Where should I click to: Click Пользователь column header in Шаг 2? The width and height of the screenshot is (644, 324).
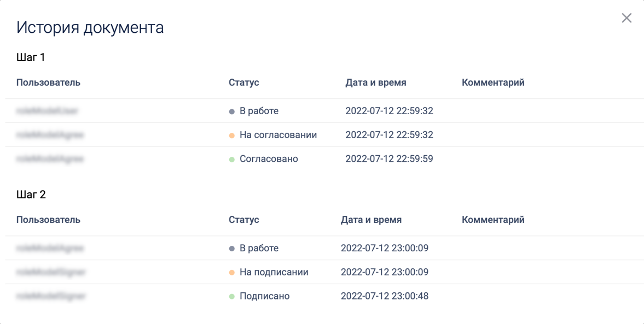48,220
